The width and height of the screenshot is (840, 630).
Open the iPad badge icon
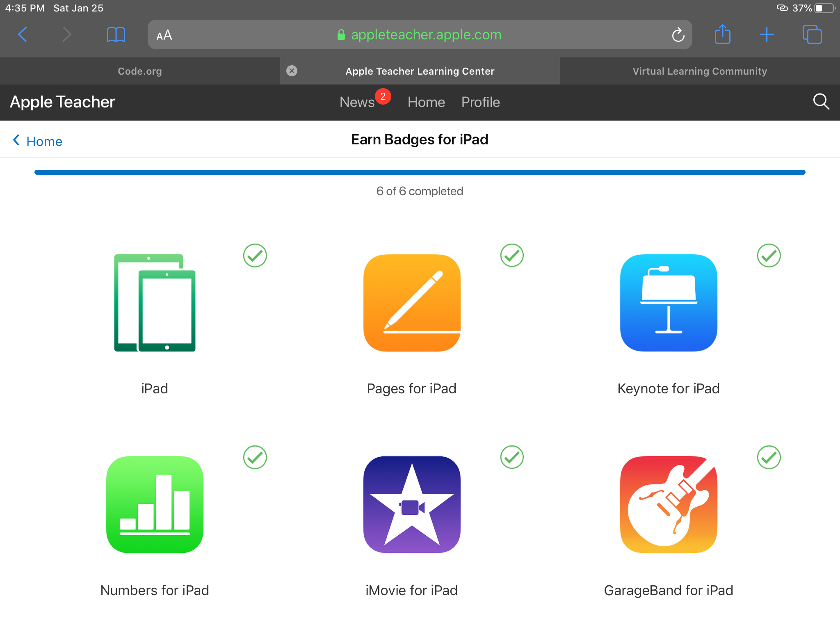tap(155, 303)
